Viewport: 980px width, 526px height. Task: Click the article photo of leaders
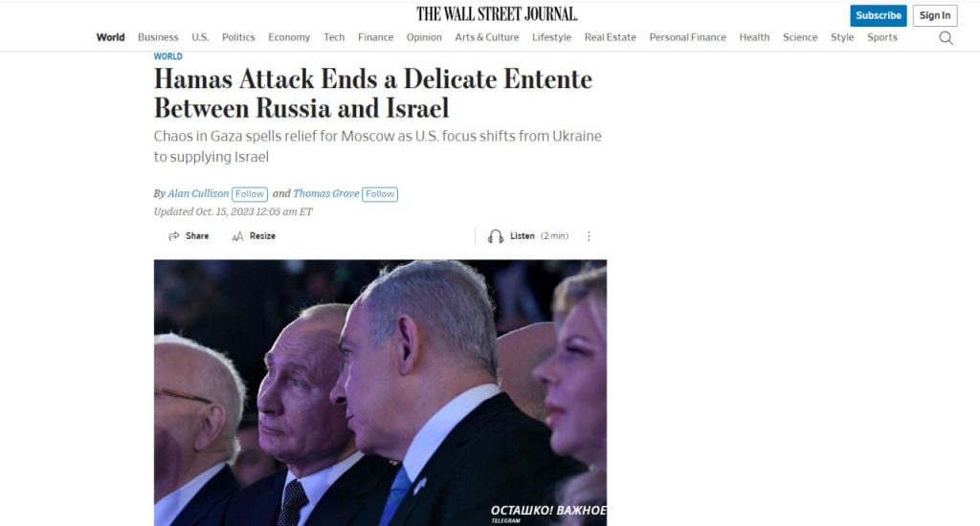pyautogui.click(x=380, y=392)
